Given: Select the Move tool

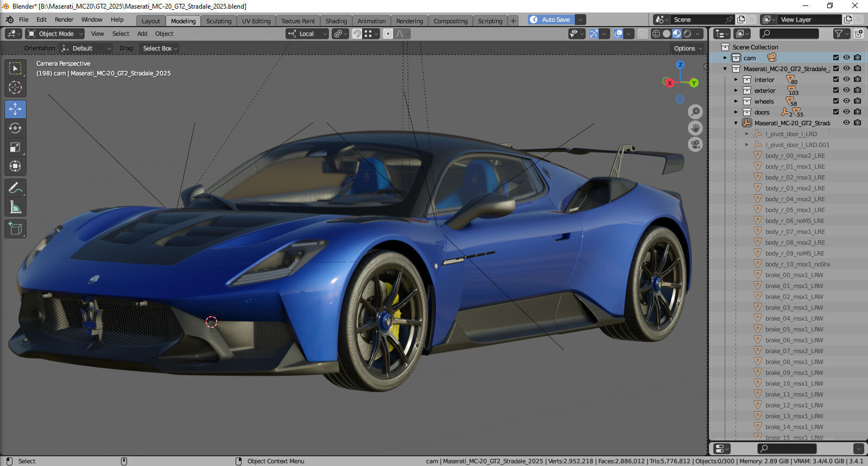Looking at the screenshot, I should 15,109.
